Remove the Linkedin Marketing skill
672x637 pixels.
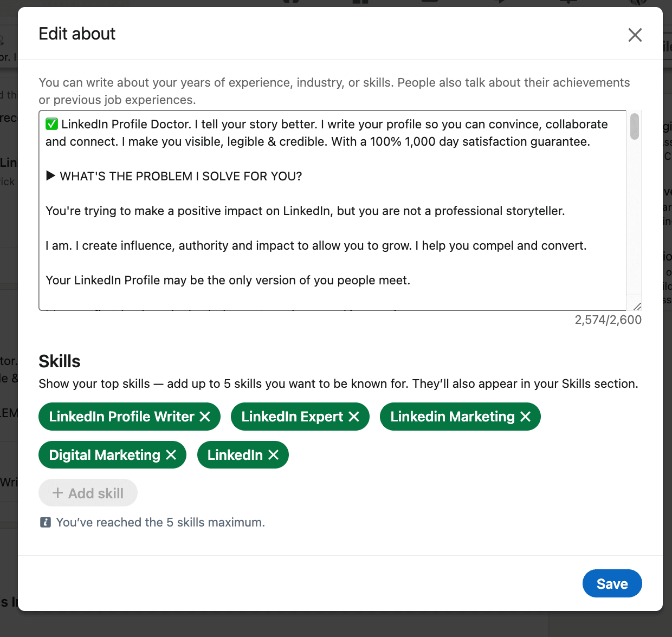(525, 417)
